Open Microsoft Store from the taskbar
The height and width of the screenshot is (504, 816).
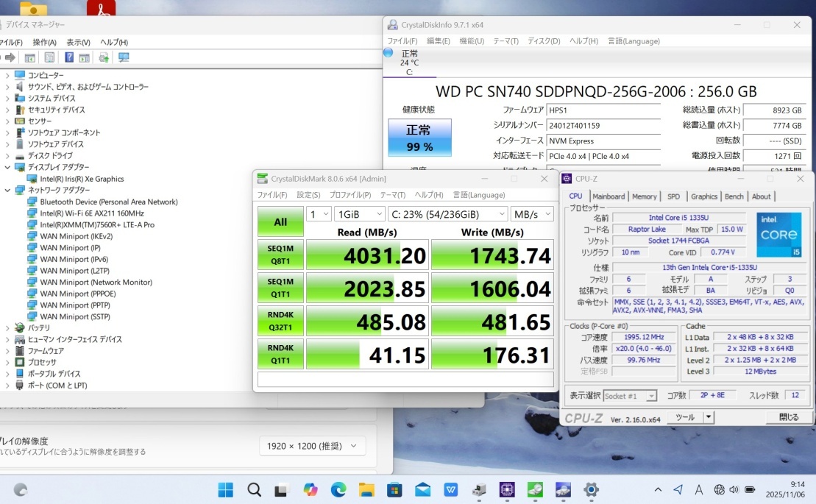pos(394,489)
